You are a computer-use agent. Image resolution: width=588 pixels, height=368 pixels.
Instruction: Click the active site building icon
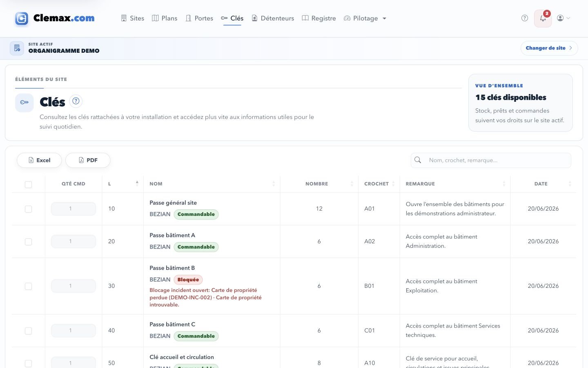(x=17, y=48)
